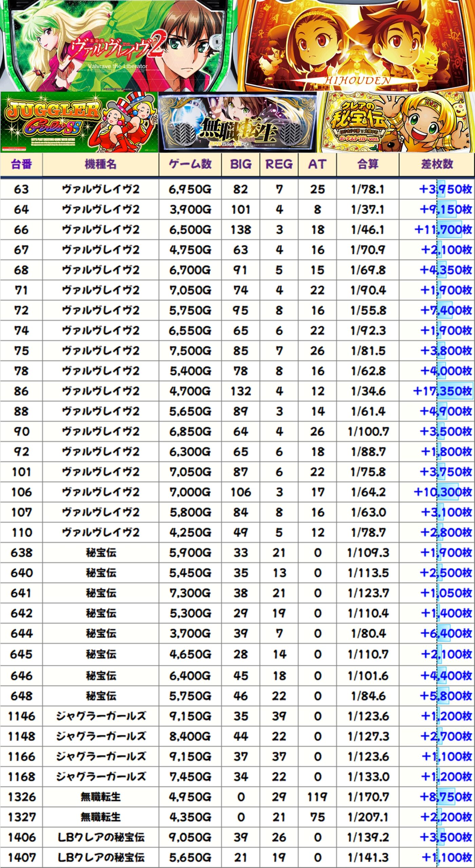Image resolution: width=475 pixels, height=868 pixels.
Task: Select machine number 63 in first row
Action: 21,189
